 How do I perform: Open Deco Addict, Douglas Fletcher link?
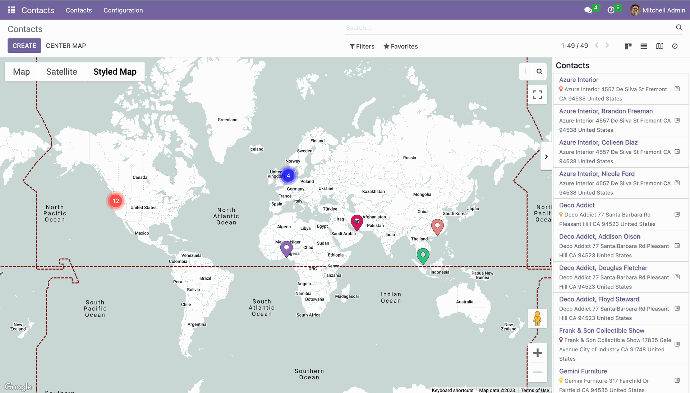[x=603, y=268]
